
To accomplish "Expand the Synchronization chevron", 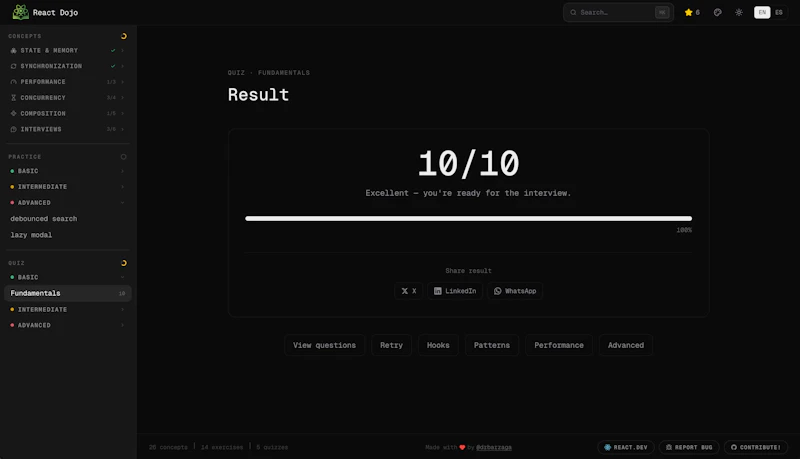I will coord(122,66).
